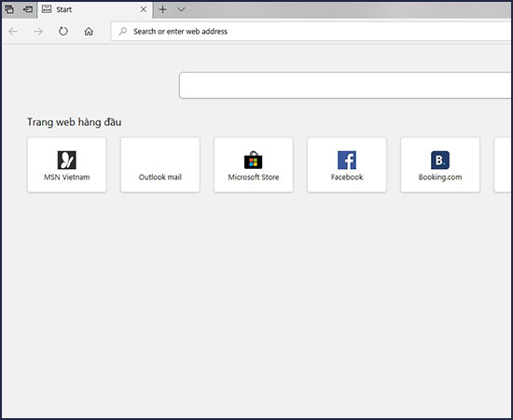Viewport: 513px width, 420px height.
Task: Click the Start page icon in the tab
Action: pyautogui.click(x=47, y=9)
